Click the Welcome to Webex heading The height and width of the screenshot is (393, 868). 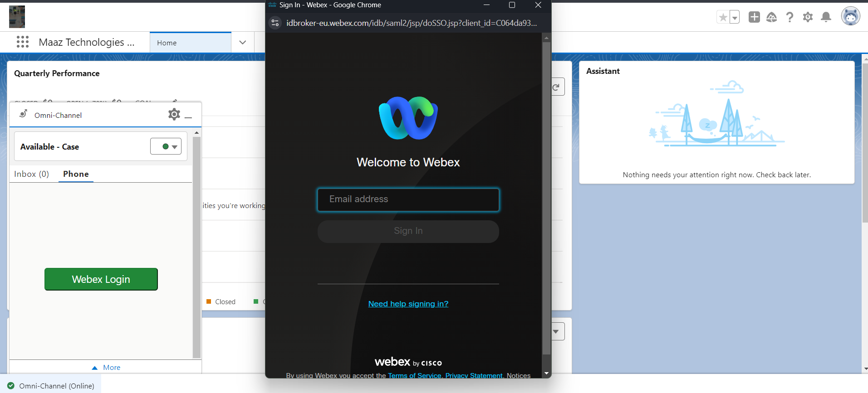[x=408, y=162]
